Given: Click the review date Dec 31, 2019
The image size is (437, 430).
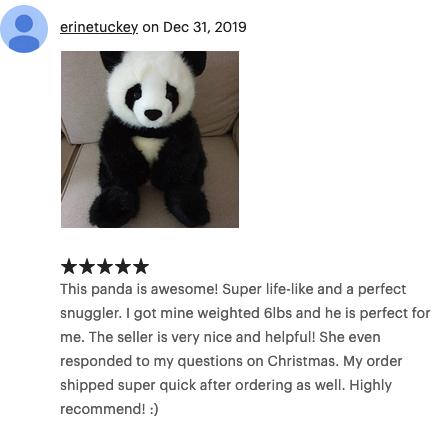Looking at the screenshot, I should pyautogui.click(x=205, y=27).
